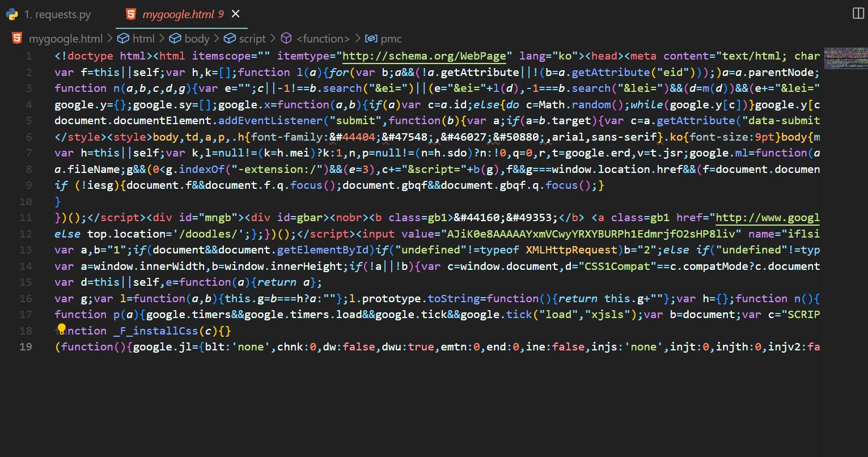Click "_F_installCss(c)" on line 18
This screenshot has width=868, height=457.
(166, 331)
